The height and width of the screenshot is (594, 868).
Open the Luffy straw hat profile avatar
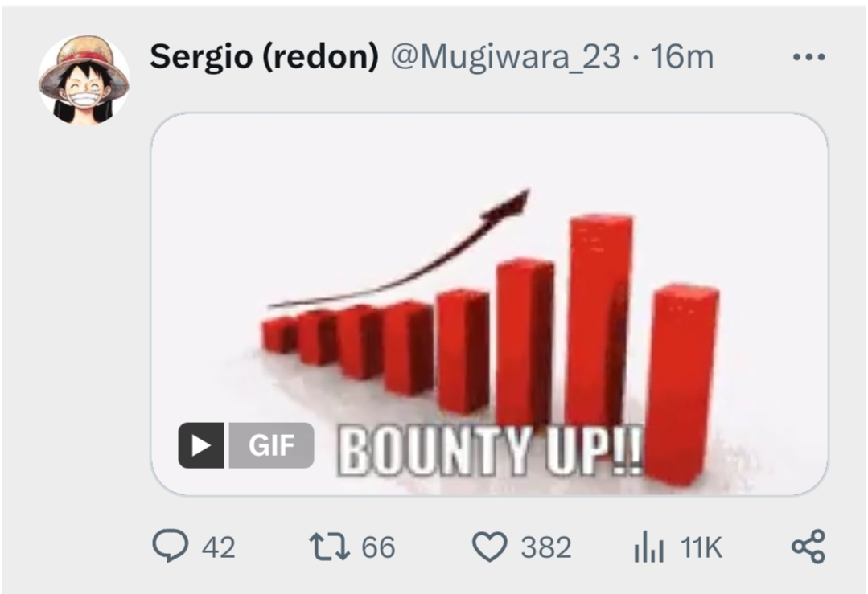coord(84,80)
